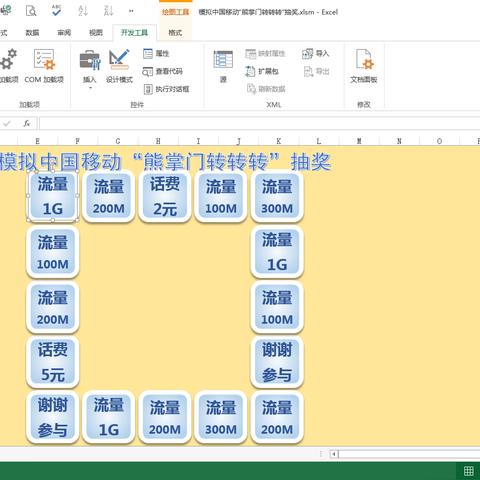The width and height of the screenshot is (480, 480).
Task: Click the fx insert function icon
Action: point(27,124)
